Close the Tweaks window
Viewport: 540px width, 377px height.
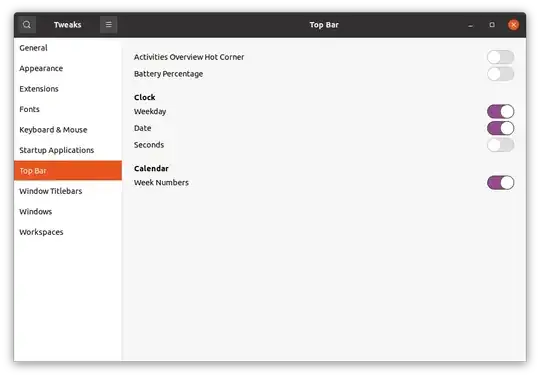[x=513, y=25]
